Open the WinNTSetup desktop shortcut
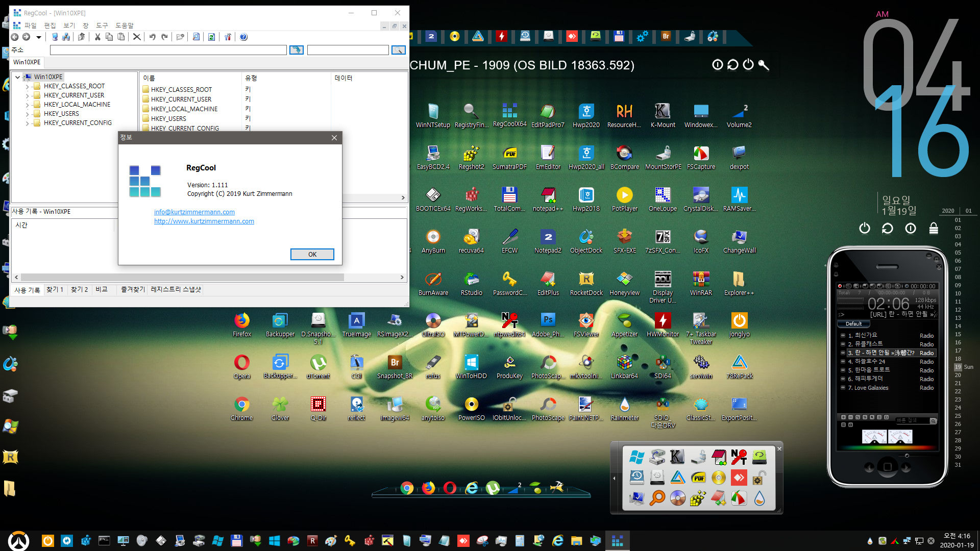Image resolution: width=980 pixels, height=551 pixels. 433,115
